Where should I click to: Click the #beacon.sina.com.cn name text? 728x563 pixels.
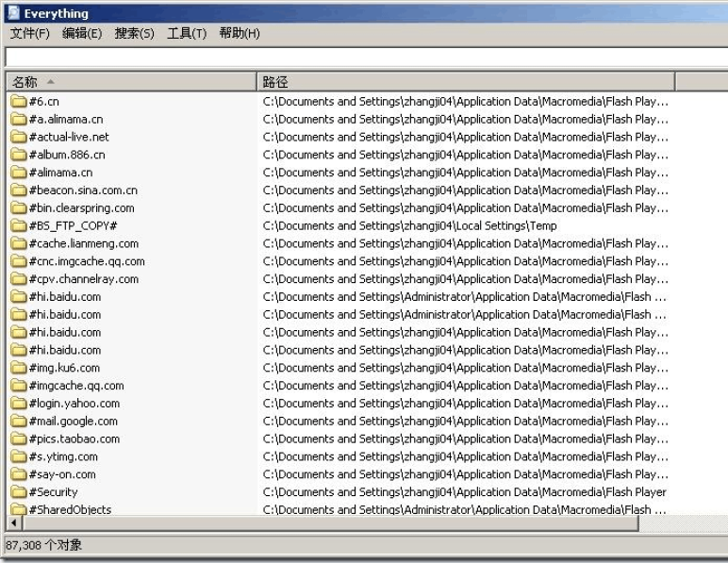pos(83,190)
